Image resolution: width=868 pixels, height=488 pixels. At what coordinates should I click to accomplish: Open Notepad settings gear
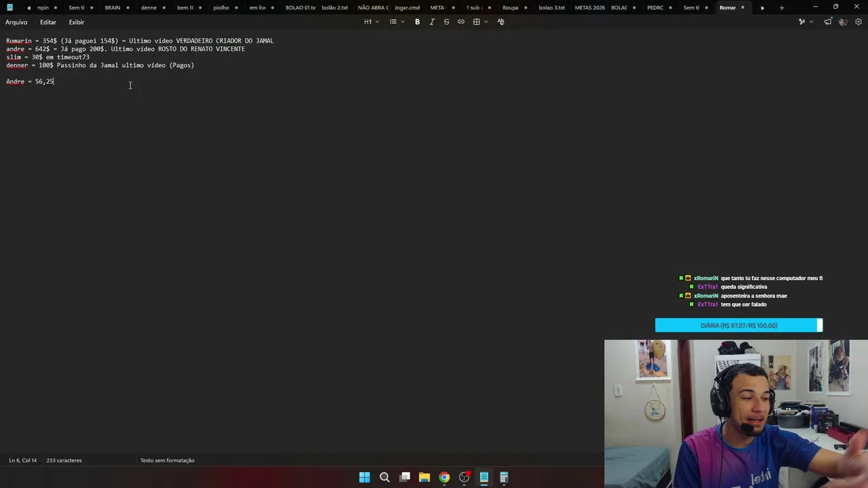[x=858, y=22]
